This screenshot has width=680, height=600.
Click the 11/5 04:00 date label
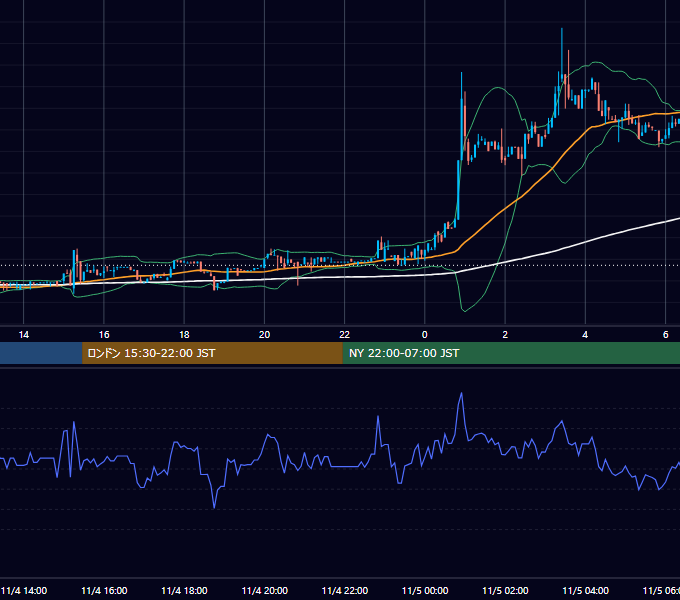pyautogui.click(x=585, y=590)
